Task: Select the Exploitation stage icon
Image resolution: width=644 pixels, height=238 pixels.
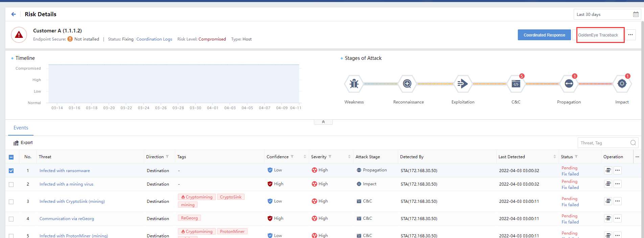Action: tap(462, 84)
